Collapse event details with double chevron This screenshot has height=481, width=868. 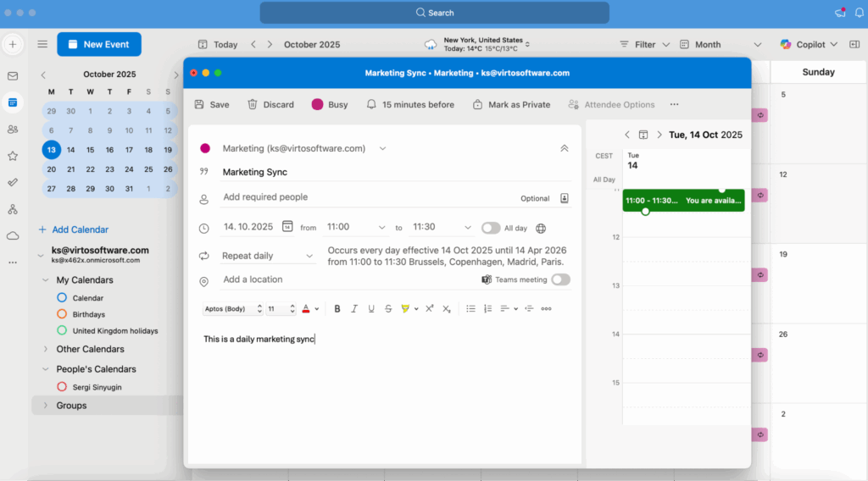click(564, 148)
